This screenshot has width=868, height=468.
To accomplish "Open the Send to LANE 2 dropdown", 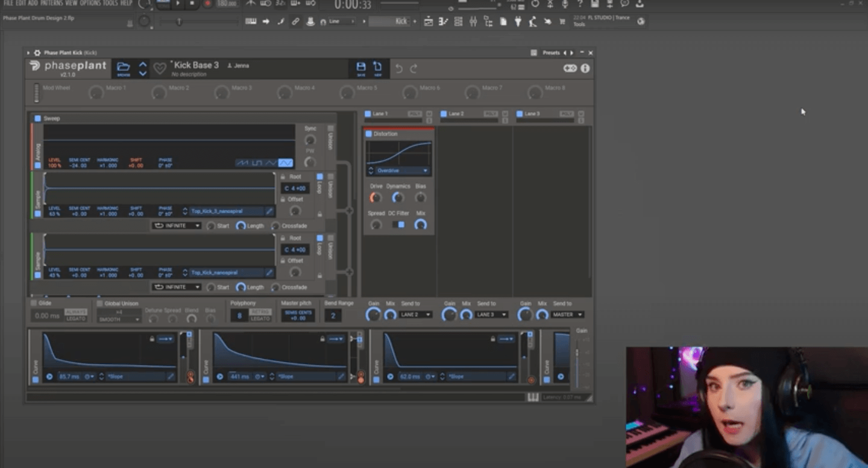I will tap(416, 314).
